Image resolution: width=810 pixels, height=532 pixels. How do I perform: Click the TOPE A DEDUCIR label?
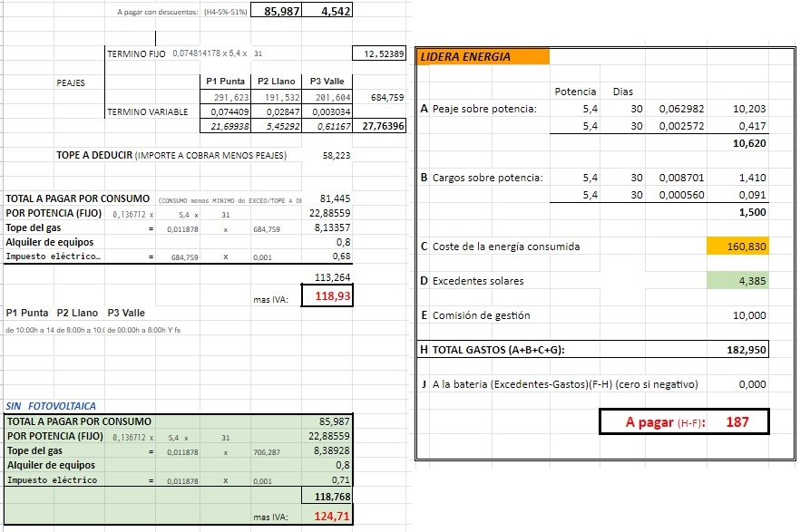click(x=94, y=155)
